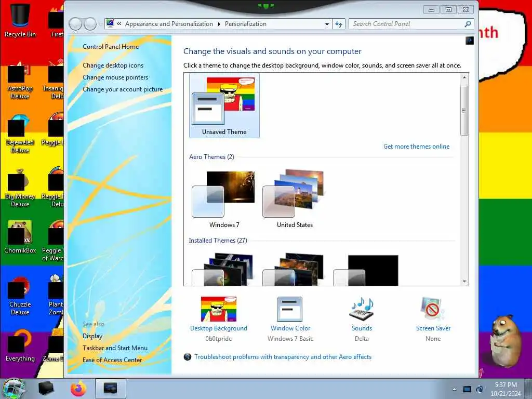Select the Unsaved Theme thumbnail
This screenshot has height=399, width=532.
224,105
